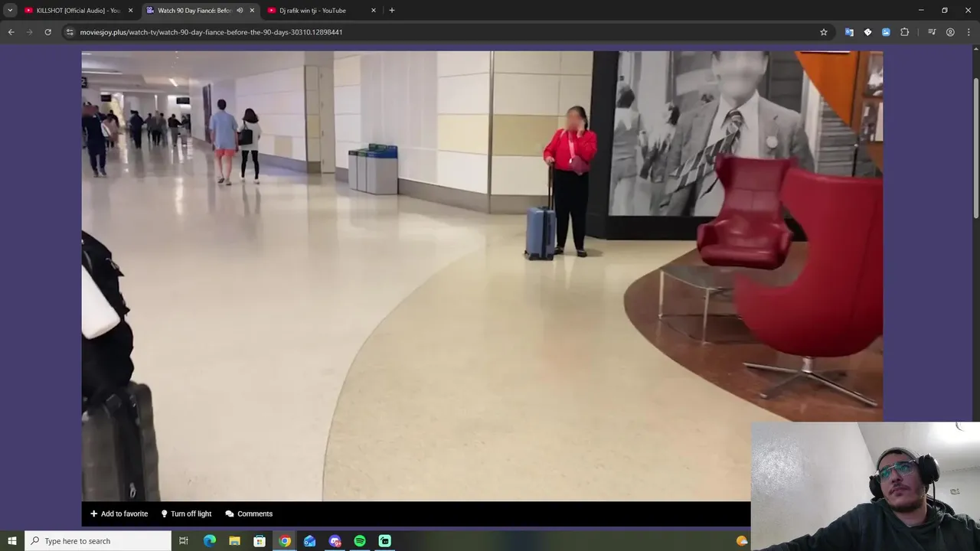Open the Google Translate extension
Screen dimensions: 980x551
point(849,32)
